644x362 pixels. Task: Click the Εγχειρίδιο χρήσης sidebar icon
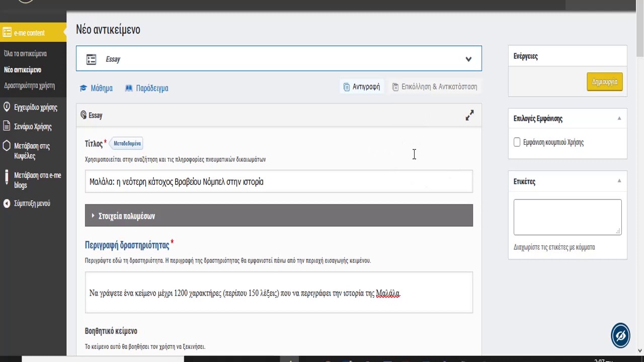click(7, 107)
